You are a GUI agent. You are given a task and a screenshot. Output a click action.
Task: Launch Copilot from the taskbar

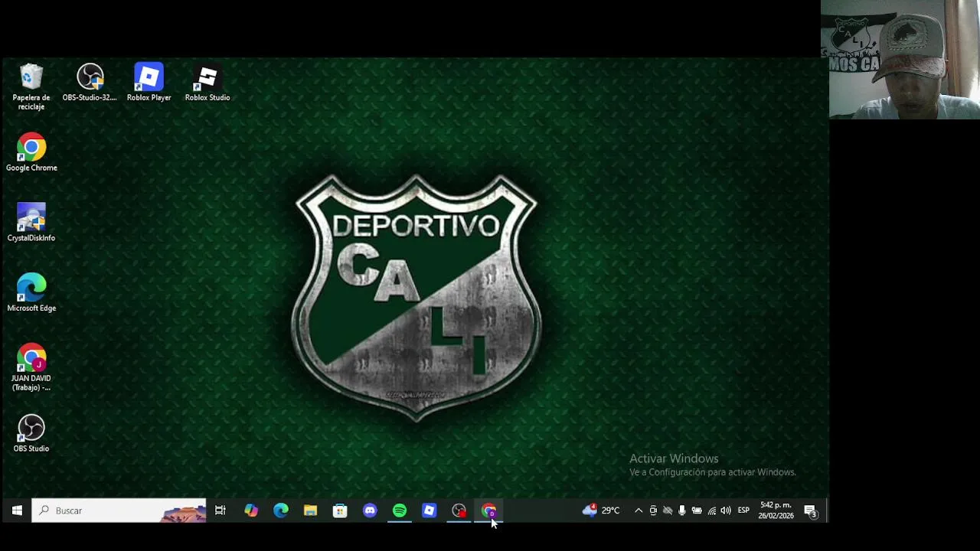(x=251, y=510)
